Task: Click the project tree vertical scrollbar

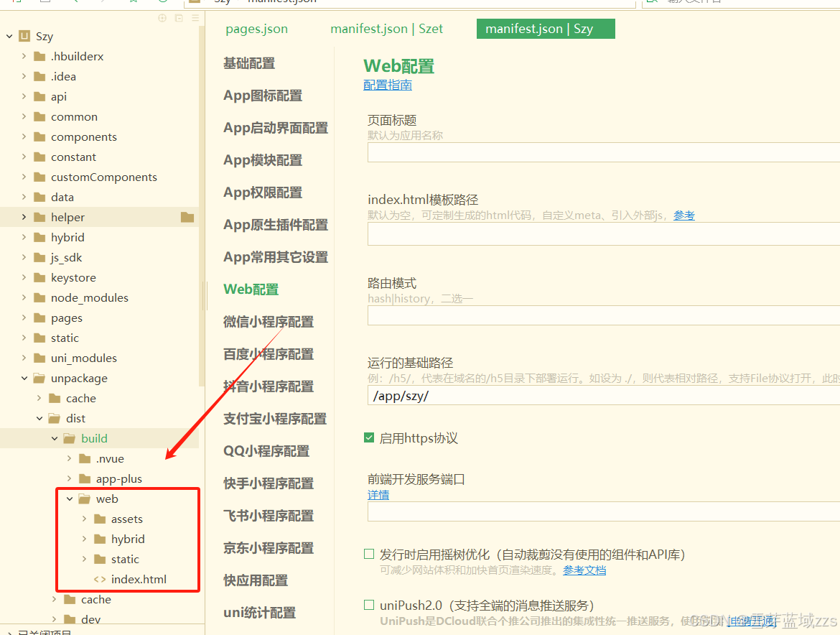Action: 202,215
